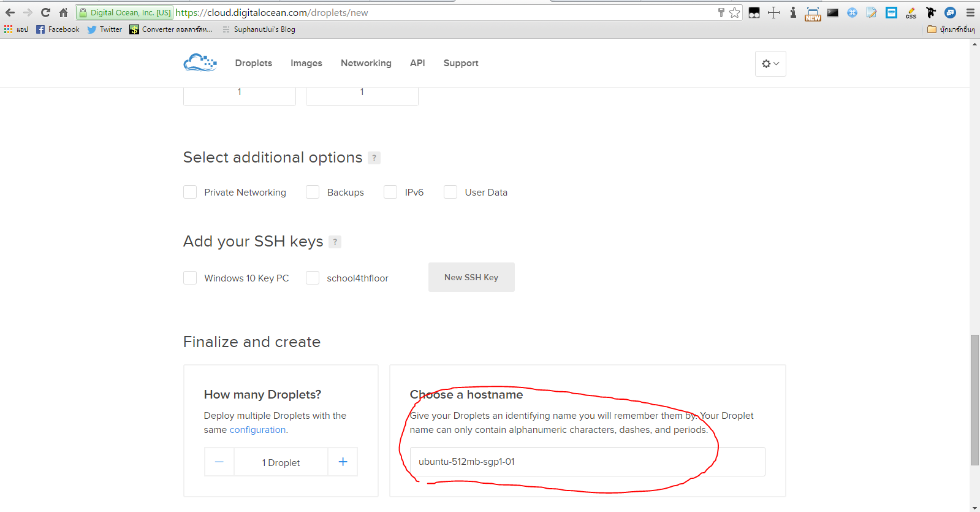Screen dimensions: 980x512
Task: Click the browser address bar URL
Action: 272,12
